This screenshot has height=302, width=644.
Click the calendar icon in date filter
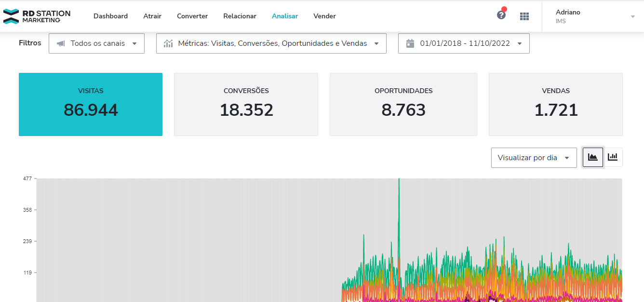click(410, 43)
